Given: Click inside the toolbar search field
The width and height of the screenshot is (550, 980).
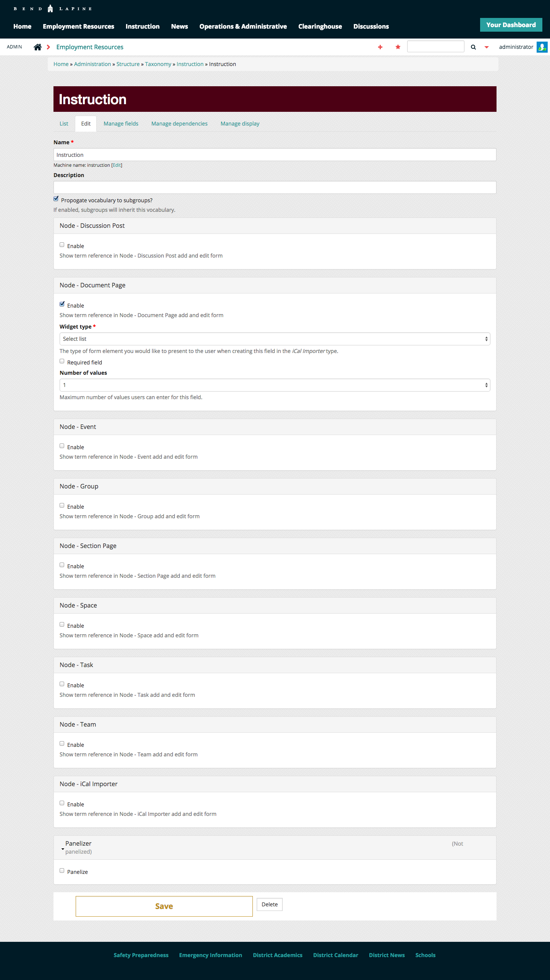Looking at the screenshot, I should (435, 46).
